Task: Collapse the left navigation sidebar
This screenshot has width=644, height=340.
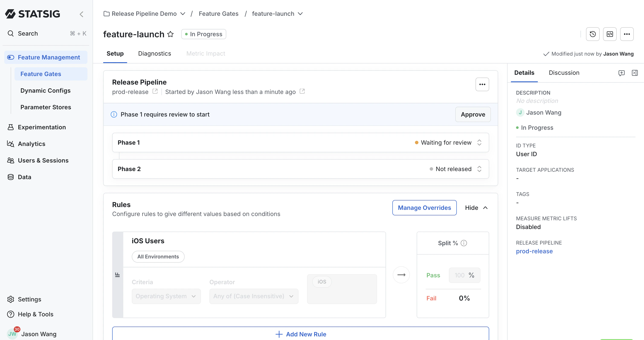Action: coord(81,14)
